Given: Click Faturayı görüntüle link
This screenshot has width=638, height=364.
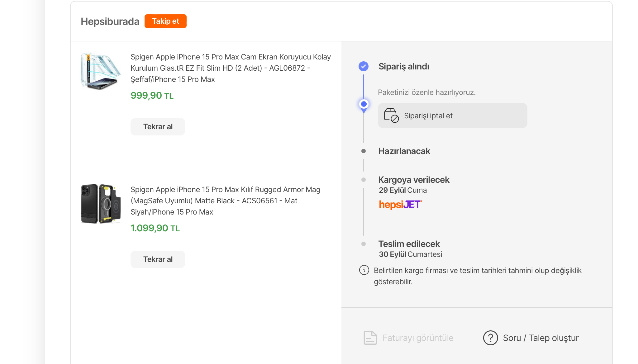Looking at the screenshot, I should 418,338.
